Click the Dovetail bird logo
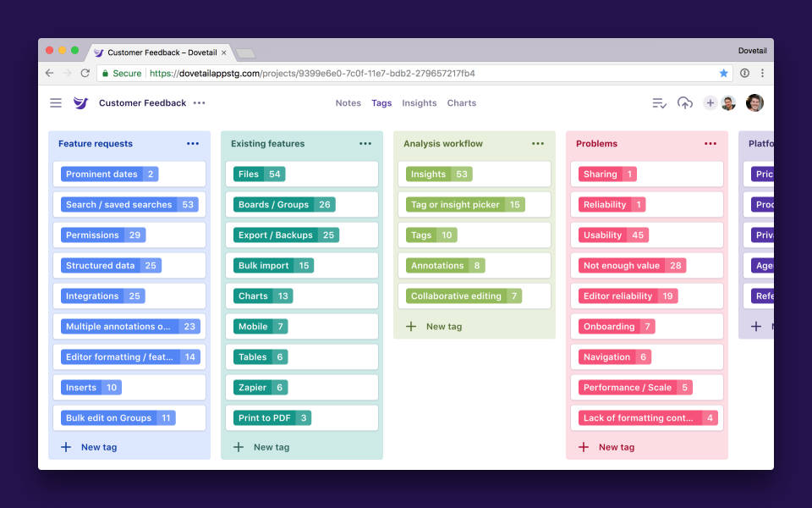This screenshot has width=812, height=508. tap(80, 102)
